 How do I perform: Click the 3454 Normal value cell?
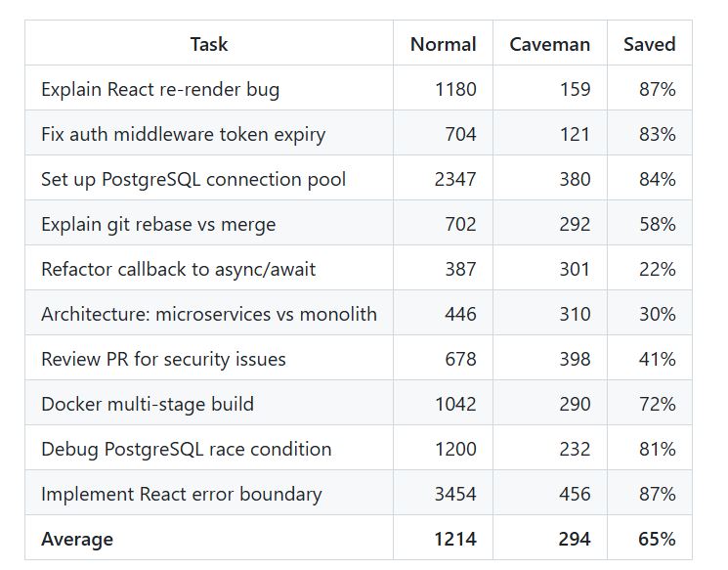click(444, 494)
